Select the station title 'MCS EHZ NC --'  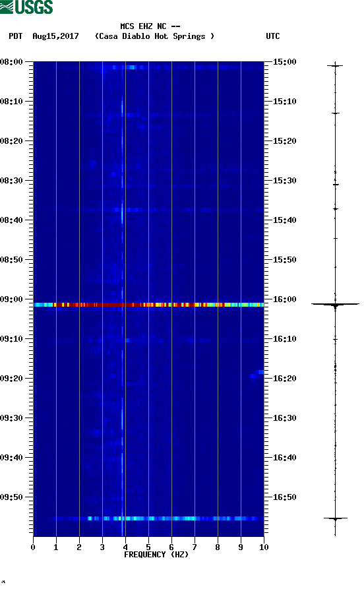point(150,26)
